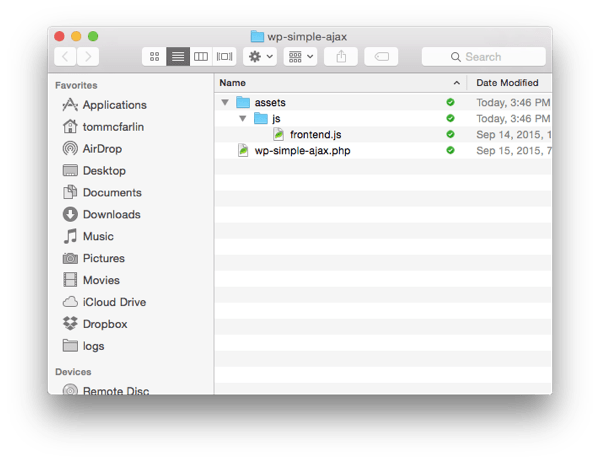Collapse the assets folder disclosure triangle
Viewport: 600px width, 462px height.
[225, 103]
